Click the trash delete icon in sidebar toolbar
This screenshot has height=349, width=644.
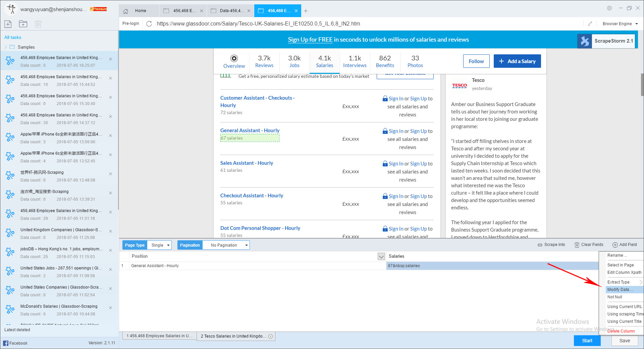(38, 24)
